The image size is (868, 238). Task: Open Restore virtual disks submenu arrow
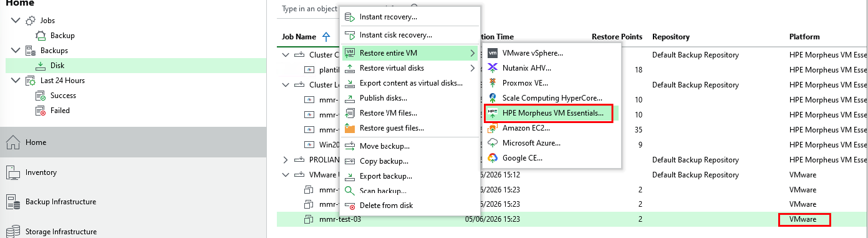[472, 68]
